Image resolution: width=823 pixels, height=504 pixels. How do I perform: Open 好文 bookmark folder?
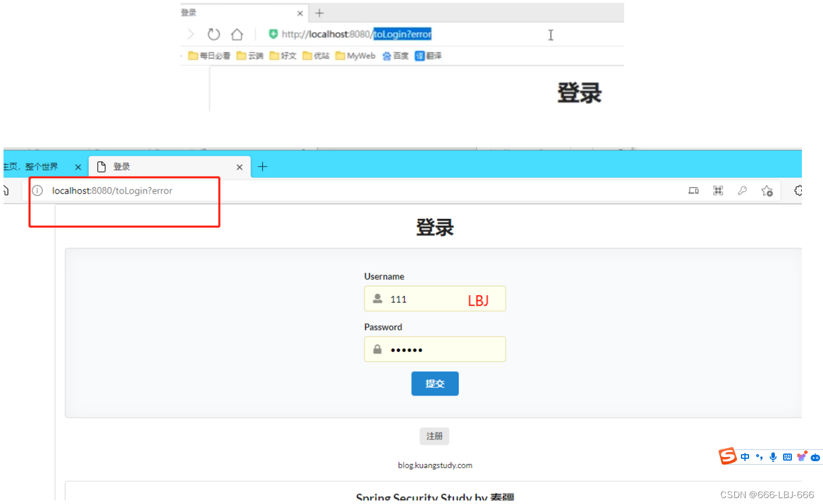(283, 56)
